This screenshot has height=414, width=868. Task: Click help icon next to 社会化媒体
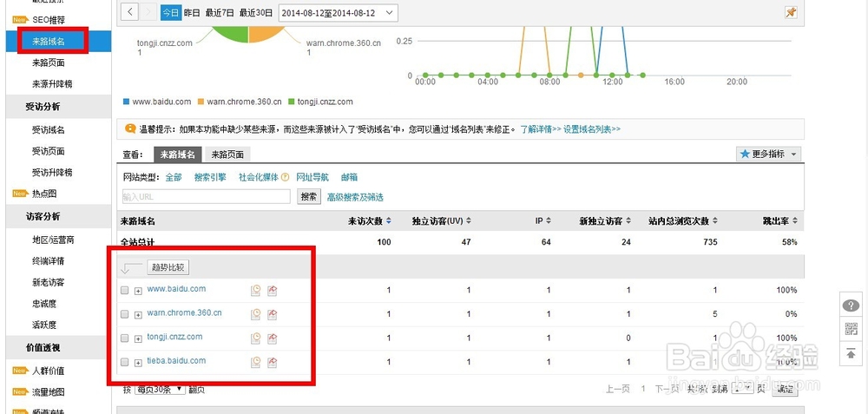click(285, 178)
